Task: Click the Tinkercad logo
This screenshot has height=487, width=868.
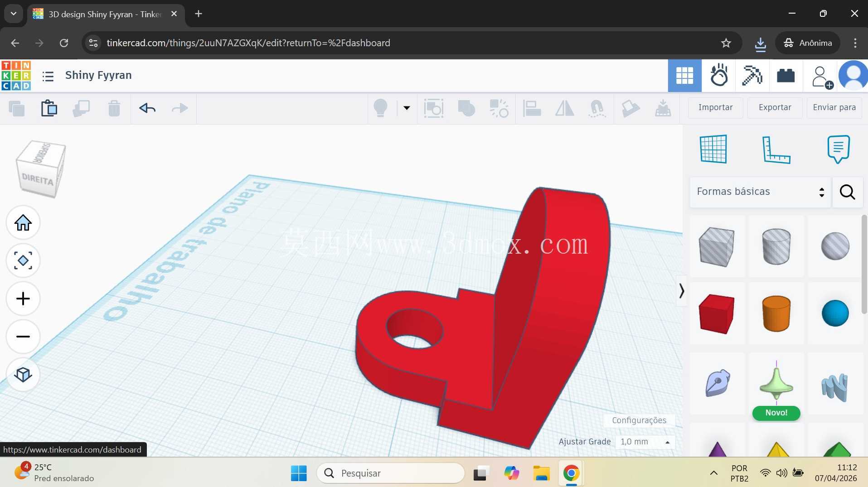Action: point(16,75)
